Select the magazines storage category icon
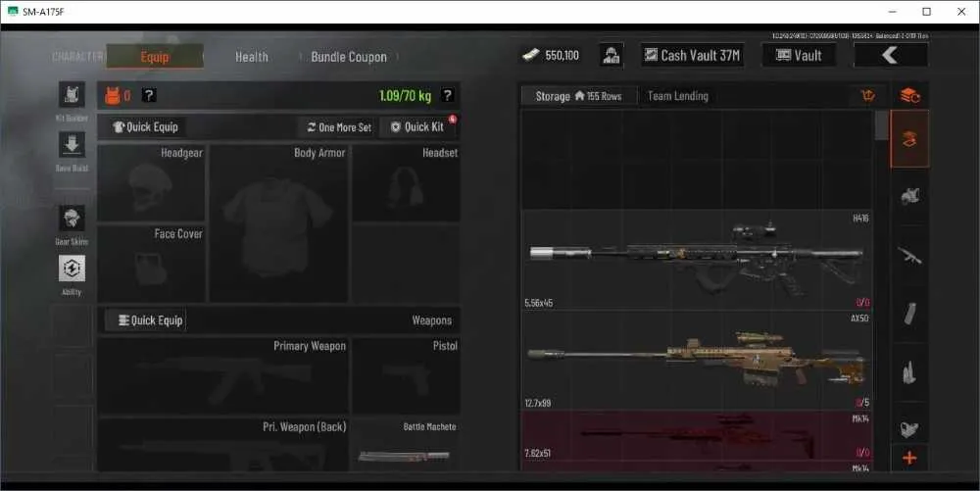 [910, 314]
